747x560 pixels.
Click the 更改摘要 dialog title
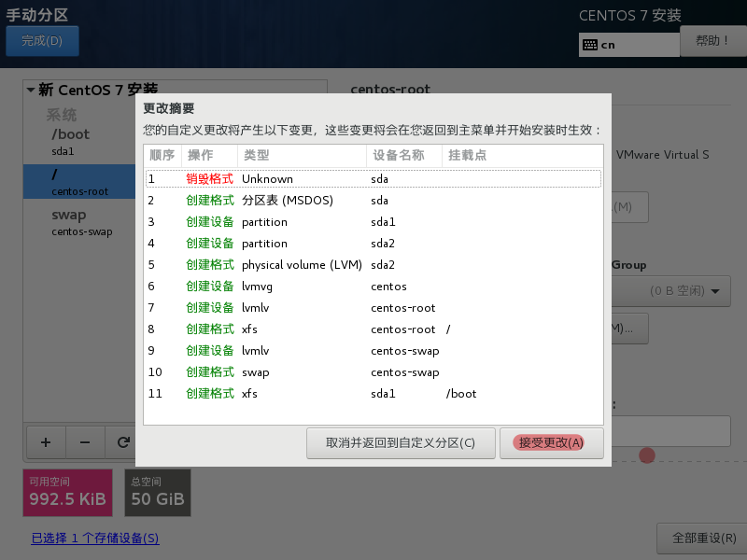tap(169, 108)
